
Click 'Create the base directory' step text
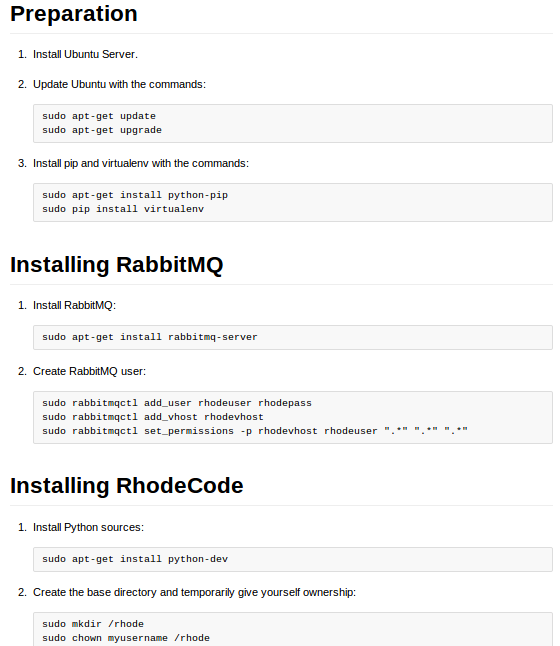tap(194, 592)
